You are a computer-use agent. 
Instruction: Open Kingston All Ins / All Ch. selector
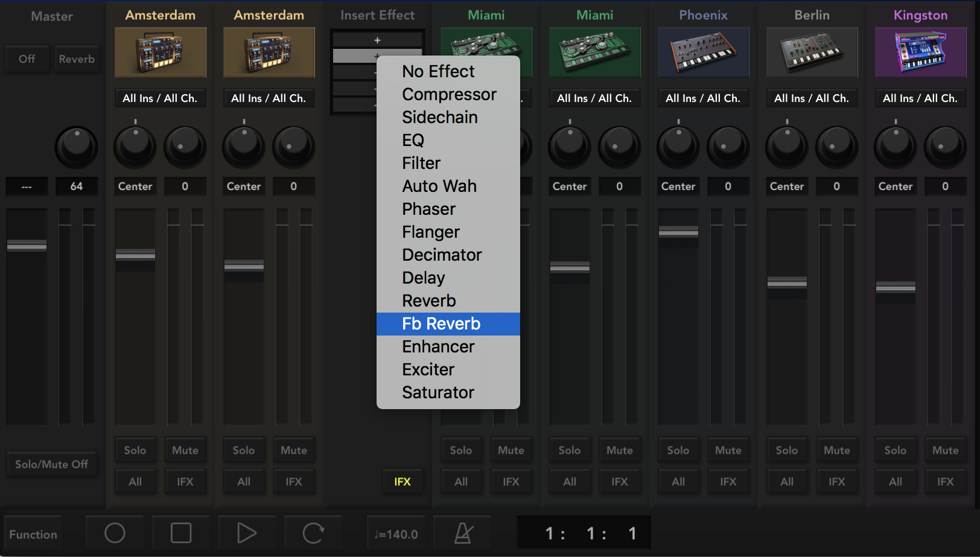tap(920, 98)
